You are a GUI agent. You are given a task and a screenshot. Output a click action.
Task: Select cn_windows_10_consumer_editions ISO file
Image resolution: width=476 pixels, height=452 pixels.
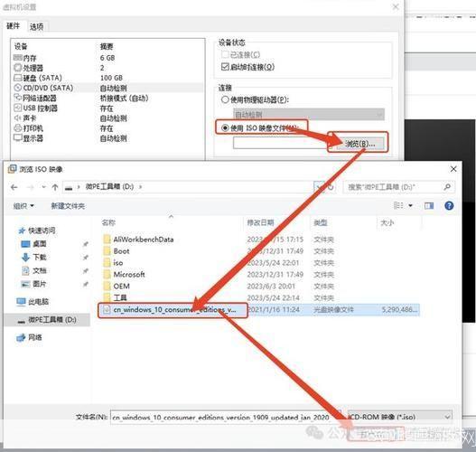(x=173, y=310)
